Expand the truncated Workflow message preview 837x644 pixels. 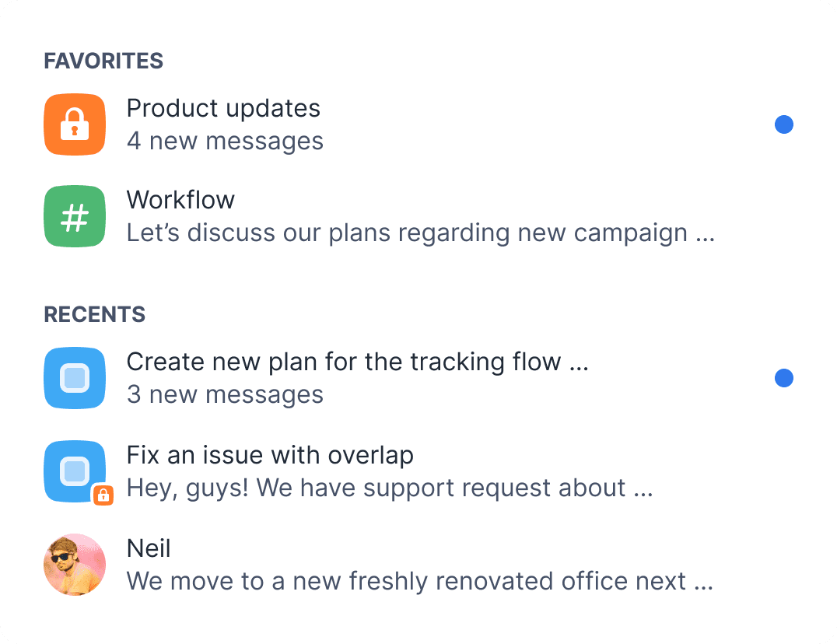tap(420, 232)
